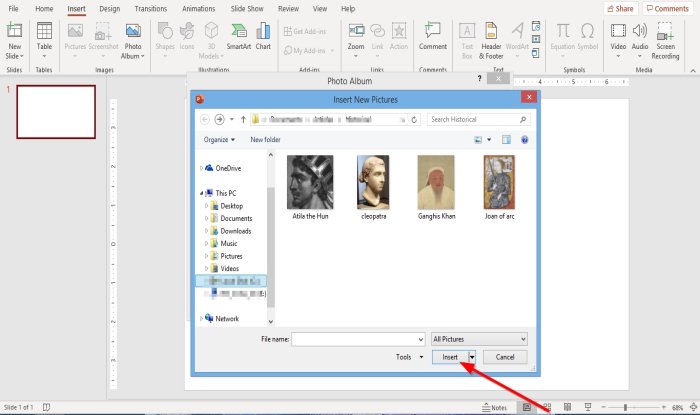Switch to the Slide Show tab
Viewport: 700px width, 415px height.
(x=247, y=8)
